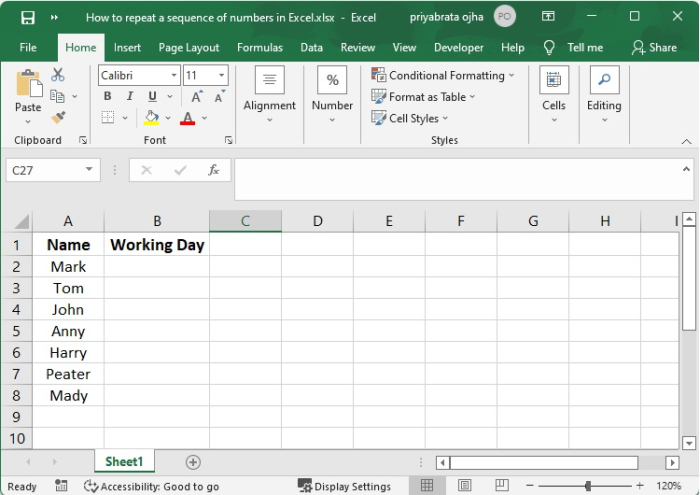Open the font size 11 dropdown
Image resolution: width=700 pixels, height=495 pixels.
[x=221, y=75]
